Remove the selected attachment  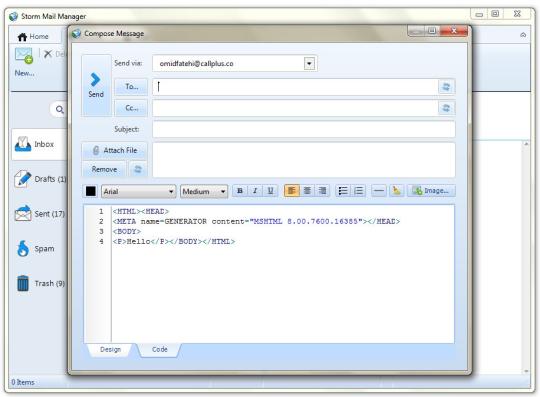[x=104, y=169]
